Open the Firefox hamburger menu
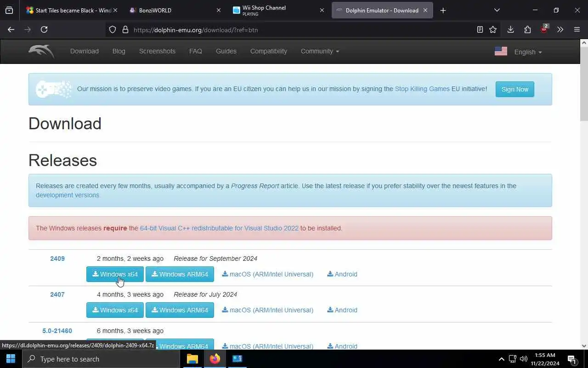 click(577, 29)
